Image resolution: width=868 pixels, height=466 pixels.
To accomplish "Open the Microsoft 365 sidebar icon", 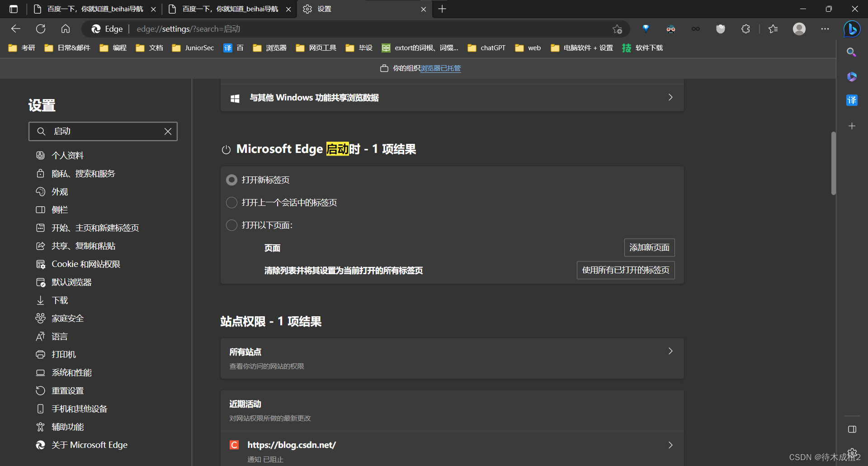I will point(852,76).
